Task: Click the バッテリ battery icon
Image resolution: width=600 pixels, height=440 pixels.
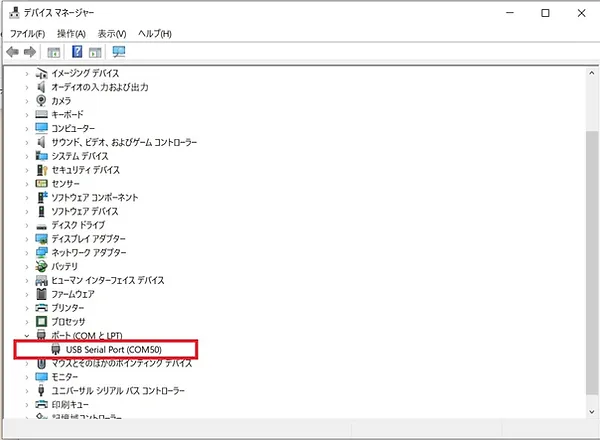Action: pyautogui.click(x=41, y=266)
